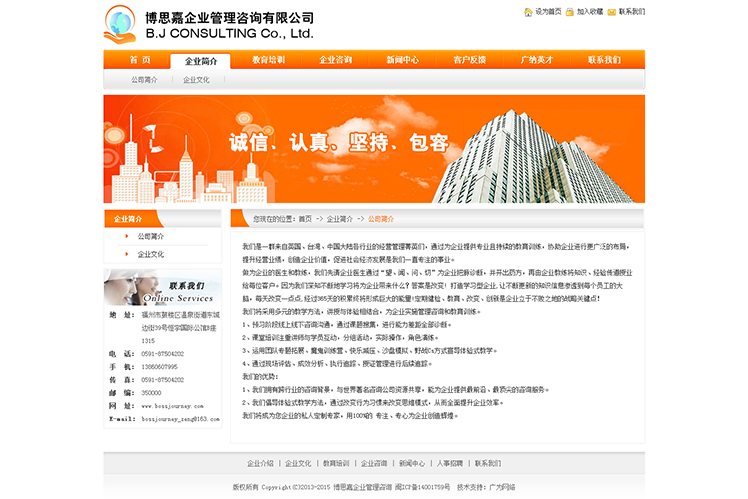Open the 广纳英才 navigation item
This screenshot has height=499, width=748.
[536, 60]
